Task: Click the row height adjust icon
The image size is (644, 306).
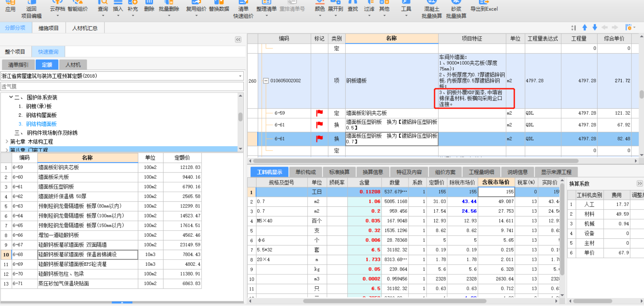Action: pyautogui.click(x=574, y=28)
